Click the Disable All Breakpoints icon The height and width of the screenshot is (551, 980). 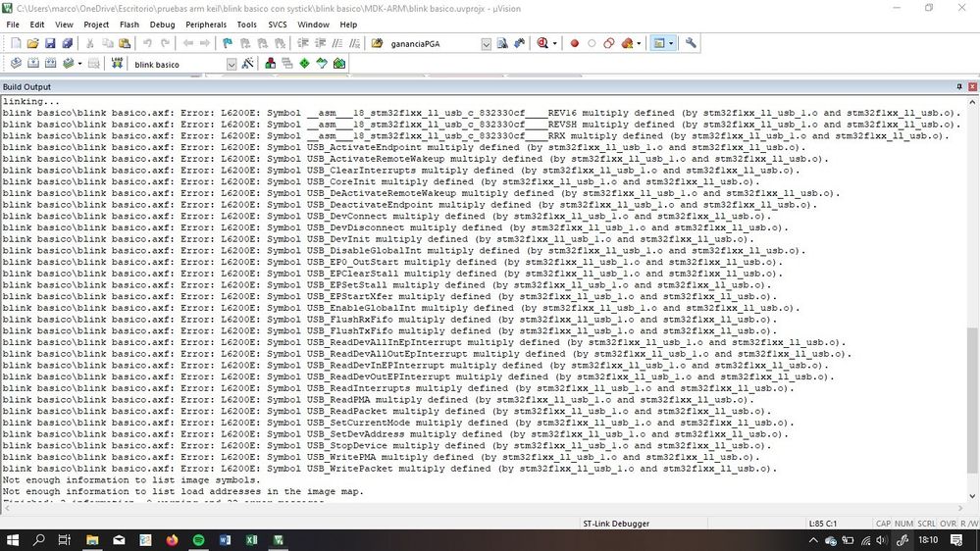tap(609, 43)
